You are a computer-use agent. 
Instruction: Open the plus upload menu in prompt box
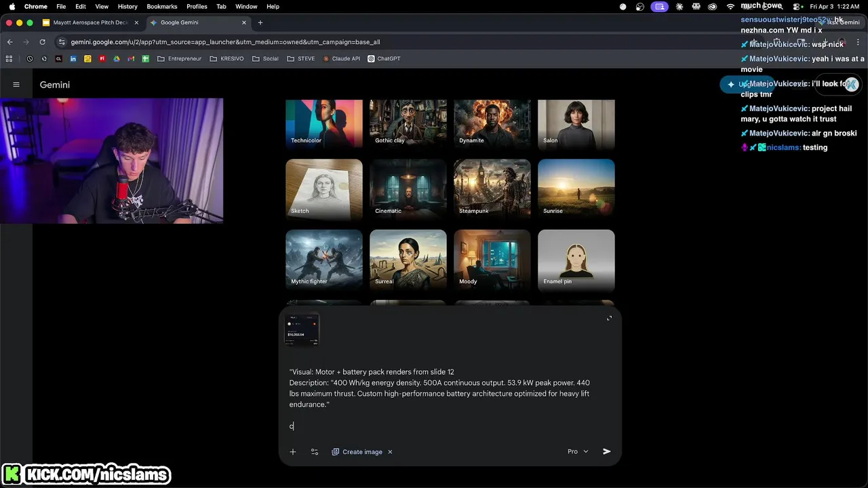pyautogui.click(x=293, y=451)
